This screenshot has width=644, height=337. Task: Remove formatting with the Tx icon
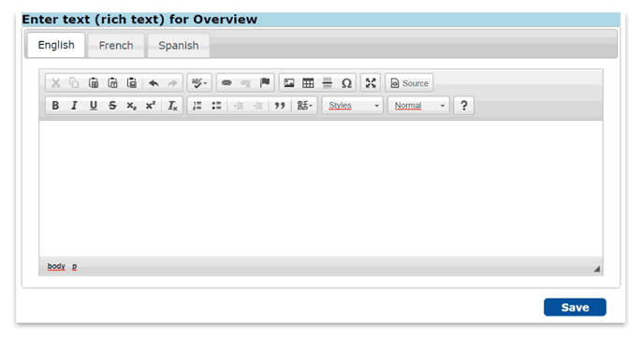172,106
